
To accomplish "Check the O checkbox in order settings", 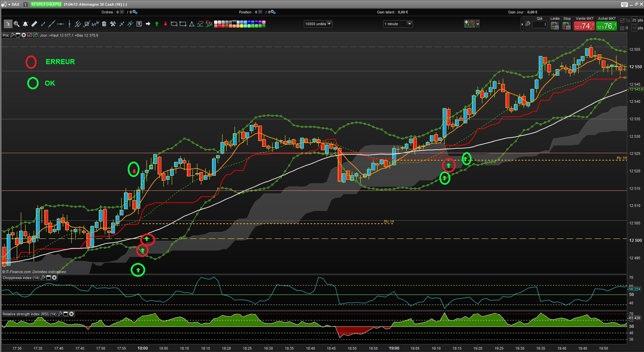I will (x=622, y=28).
